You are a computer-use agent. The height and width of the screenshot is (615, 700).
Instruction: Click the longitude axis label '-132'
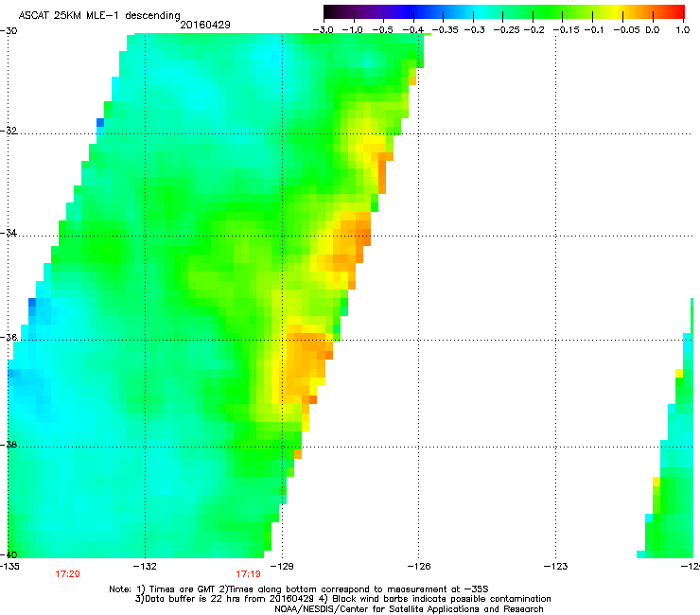tap(145, 567)
